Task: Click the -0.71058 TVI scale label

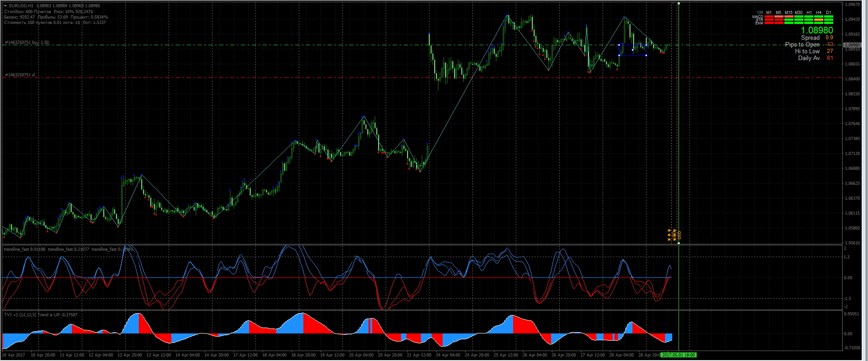Action: pyautogui.click(x=852, y=348)
